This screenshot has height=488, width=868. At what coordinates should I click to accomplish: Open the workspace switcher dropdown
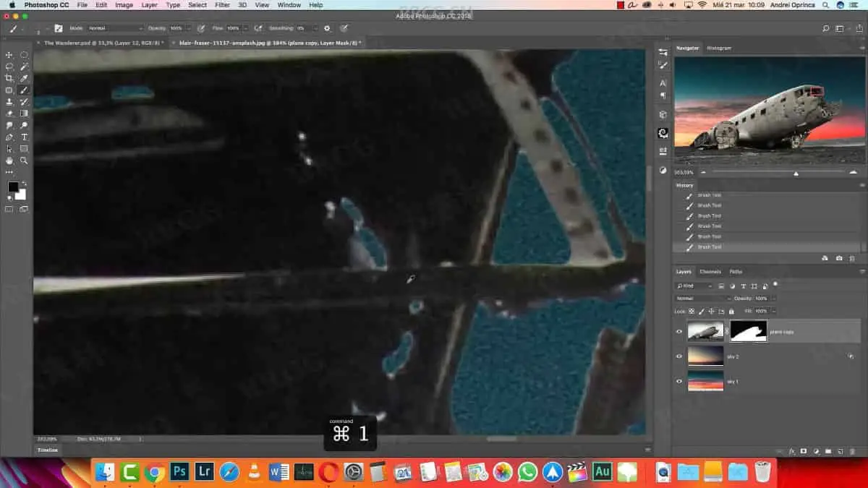coord(841,28)
